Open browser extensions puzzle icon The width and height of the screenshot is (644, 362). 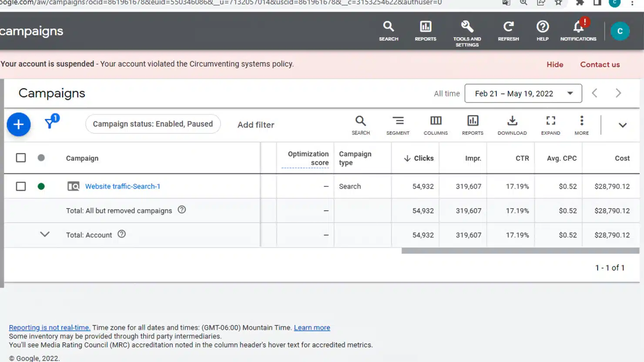(x=580, y=3)
